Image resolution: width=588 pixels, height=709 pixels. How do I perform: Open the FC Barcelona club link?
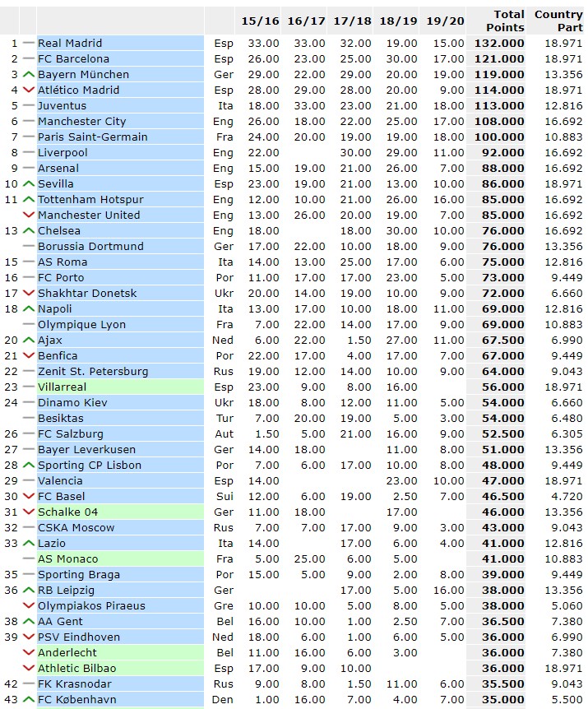74,58
